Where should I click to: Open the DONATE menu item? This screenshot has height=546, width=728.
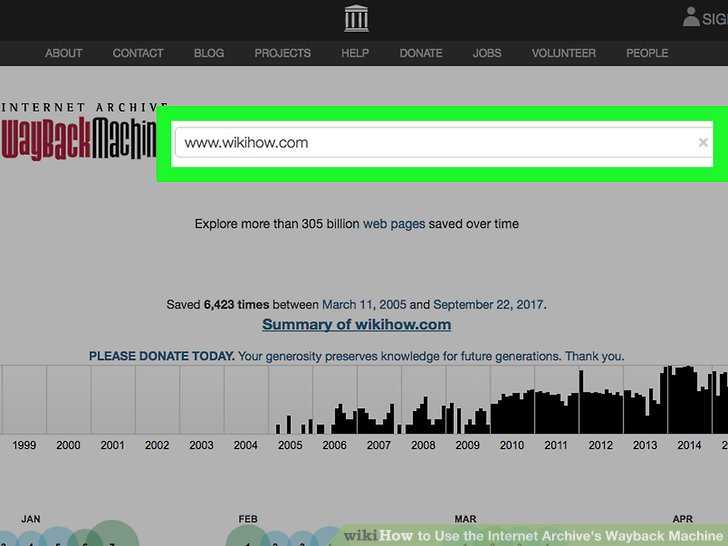point(421,53)
